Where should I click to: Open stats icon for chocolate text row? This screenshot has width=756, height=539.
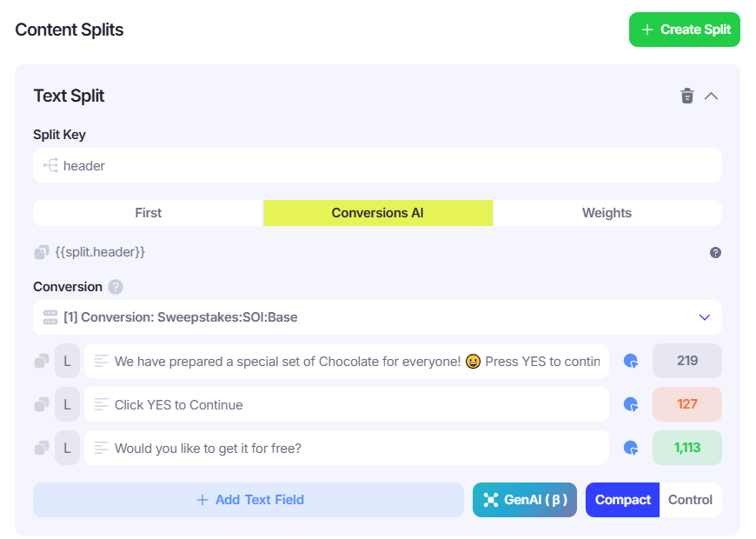[631, 361]
